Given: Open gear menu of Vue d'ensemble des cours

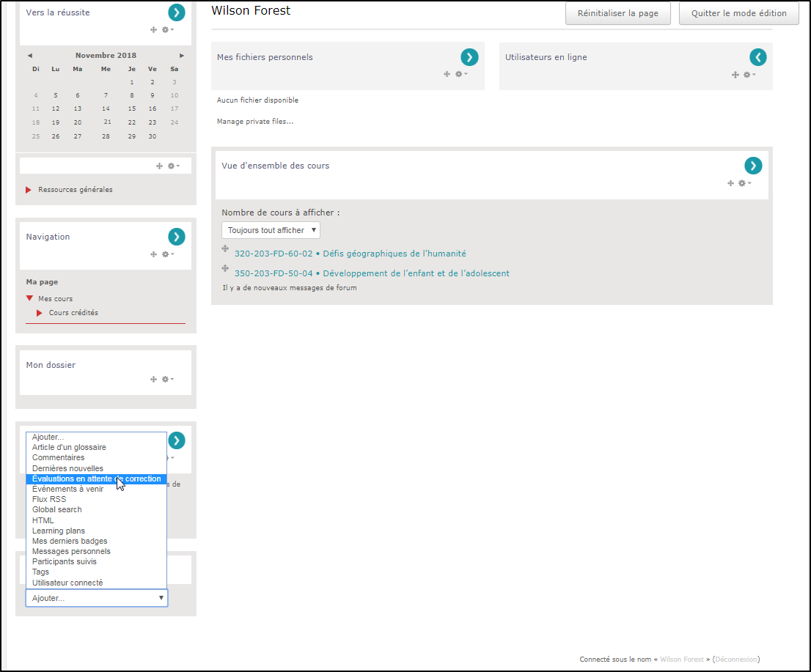Looking at the screenshot, I should click(x=744, y=183).
